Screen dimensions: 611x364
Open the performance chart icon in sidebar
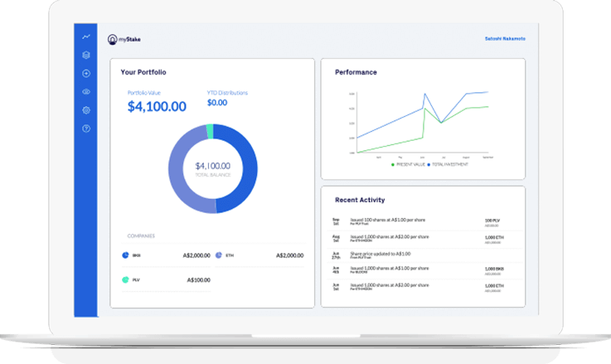tap(86, 37)
